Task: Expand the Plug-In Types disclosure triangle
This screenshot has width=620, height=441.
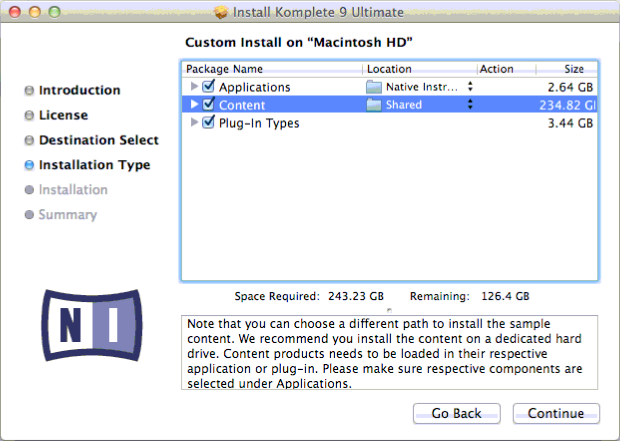Action: [x=194, y=122]
